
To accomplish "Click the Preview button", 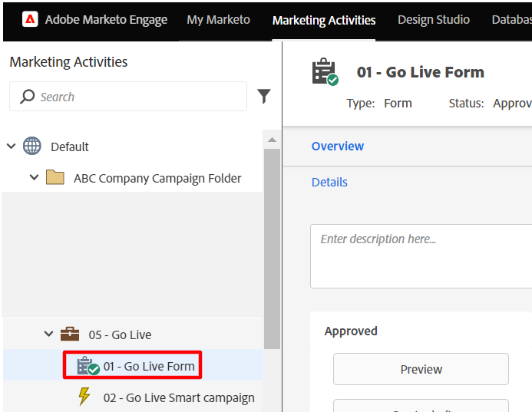I will (x=421, y=369).
